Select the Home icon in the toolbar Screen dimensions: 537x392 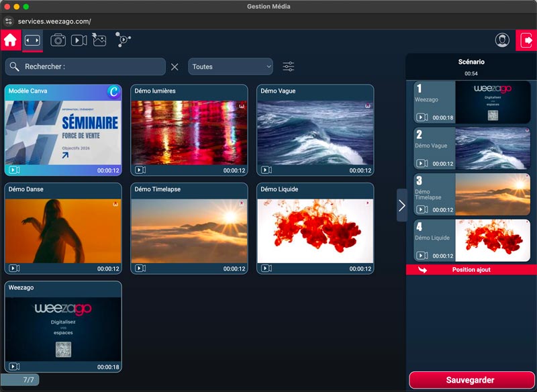click(x=9, y=40)
